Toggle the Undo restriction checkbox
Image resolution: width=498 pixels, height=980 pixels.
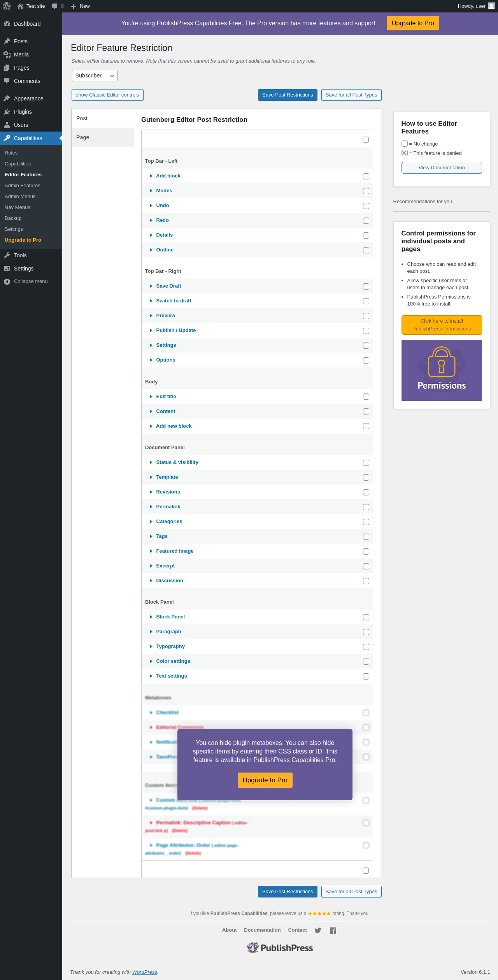coord(366,206)
